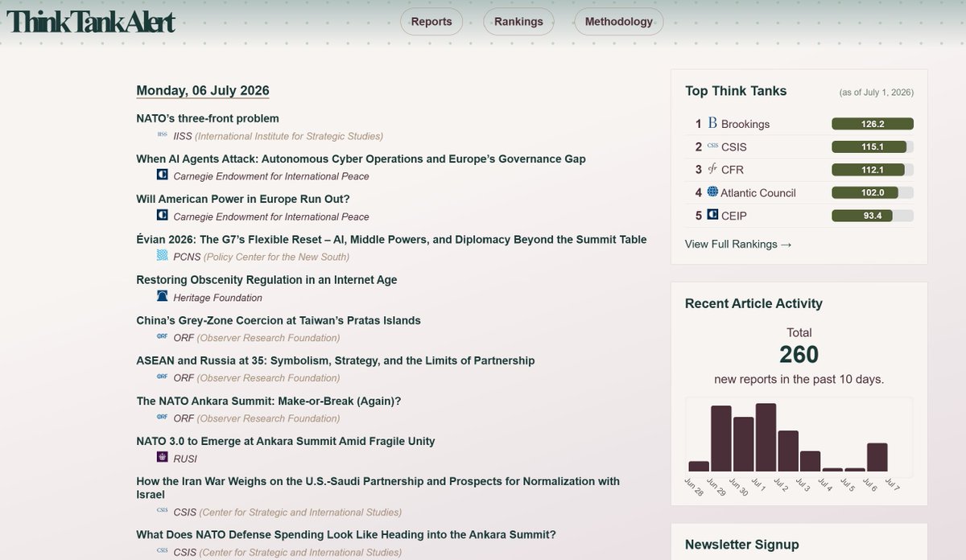
Task: Open article NATO's three-front problem
Action: pyautogui.click(x=208, y=118)
